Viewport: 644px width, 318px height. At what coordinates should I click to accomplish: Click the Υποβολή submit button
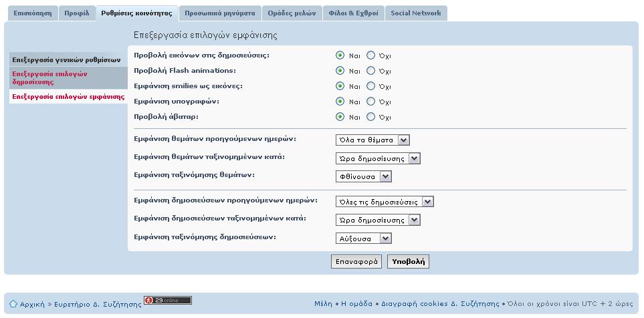tap(408, 262)
